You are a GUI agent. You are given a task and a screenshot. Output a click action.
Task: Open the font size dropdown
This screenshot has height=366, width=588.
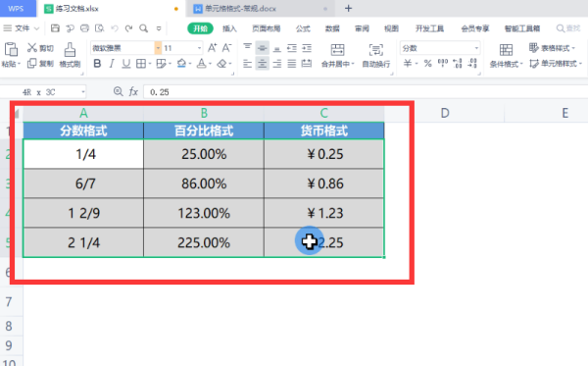pos(200,48)
